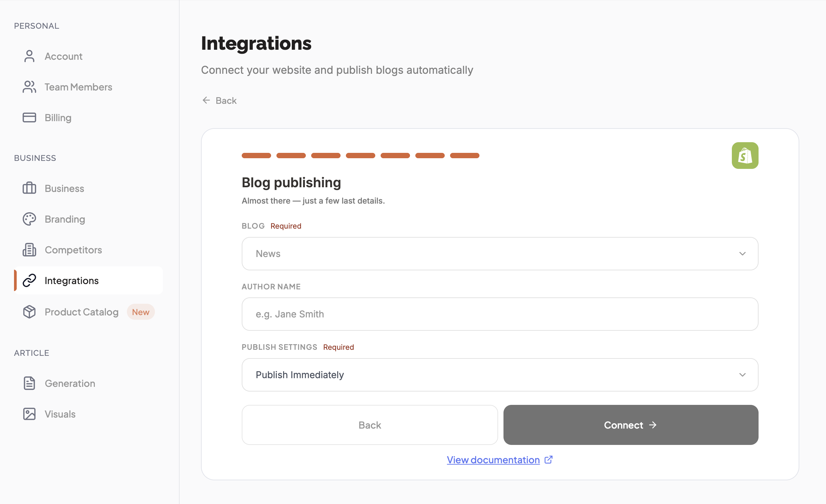Click the Branding palette icon
Viewport: 826px width, 504px height.
[x=29, y=219]
